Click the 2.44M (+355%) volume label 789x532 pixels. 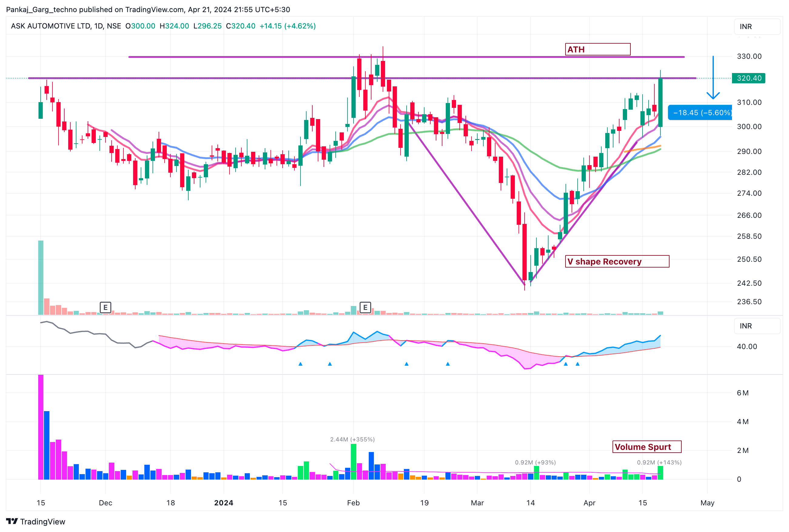point(352,439)
